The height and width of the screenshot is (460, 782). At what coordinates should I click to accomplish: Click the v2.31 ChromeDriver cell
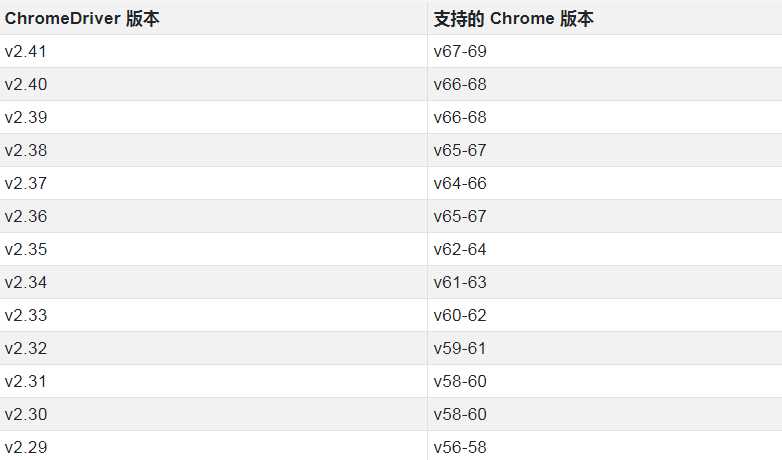coord(213,381)
